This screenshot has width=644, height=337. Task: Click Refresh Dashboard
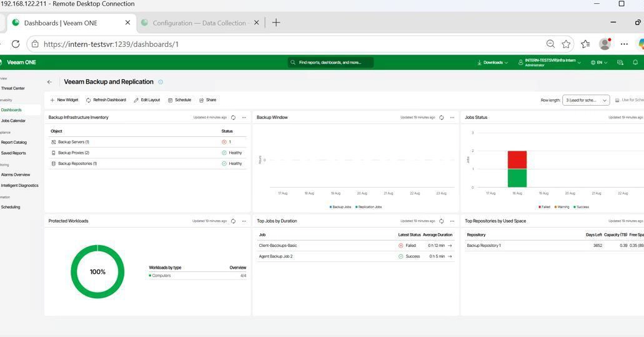(106, 100)
